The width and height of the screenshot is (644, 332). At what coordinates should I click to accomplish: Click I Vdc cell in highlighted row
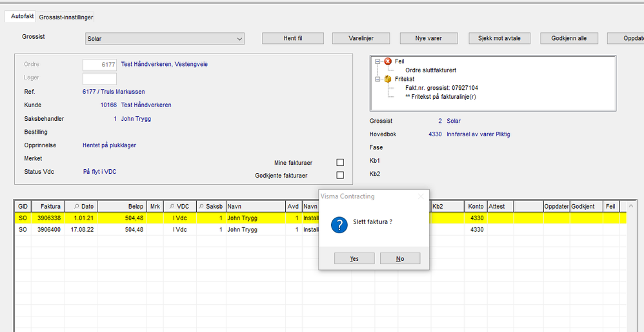[x=179, y=218]
